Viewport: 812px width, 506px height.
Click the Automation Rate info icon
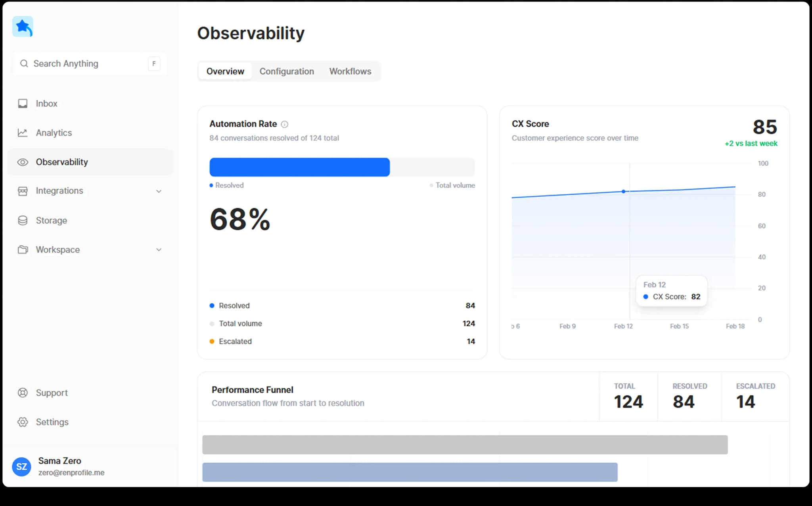[x=284, y=124]
